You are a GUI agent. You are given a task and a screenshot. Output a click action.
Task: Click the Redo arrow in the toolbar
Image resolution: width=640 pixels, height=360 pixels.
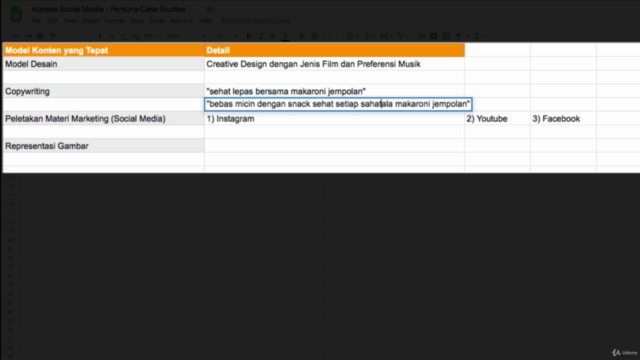pyautogui.click(x=28, y=36)
